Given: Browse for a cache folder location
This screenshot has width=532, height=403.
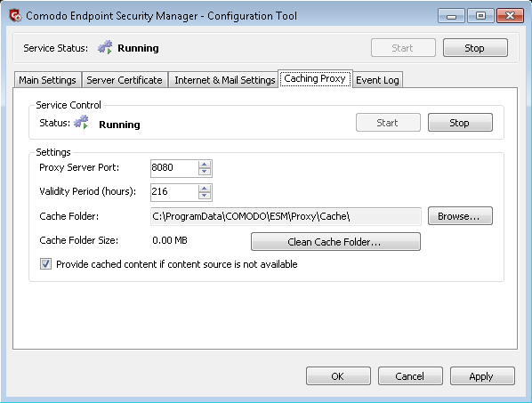Looking at the screenshot, I should [460, 216].
